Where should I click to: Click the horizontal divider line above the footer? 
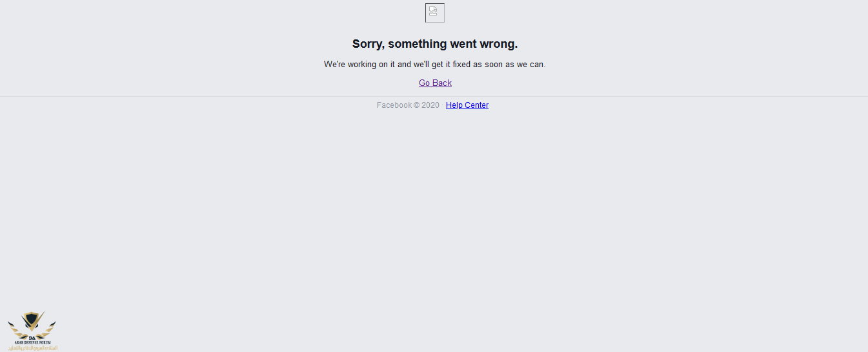pyautogui.click(x=434, y=96)
